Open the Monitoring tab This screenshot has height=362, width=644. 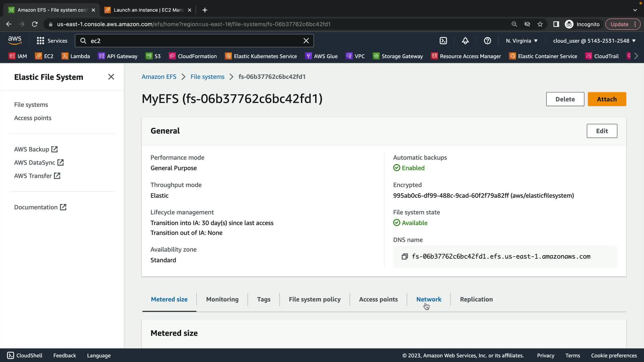click(222, 299)
